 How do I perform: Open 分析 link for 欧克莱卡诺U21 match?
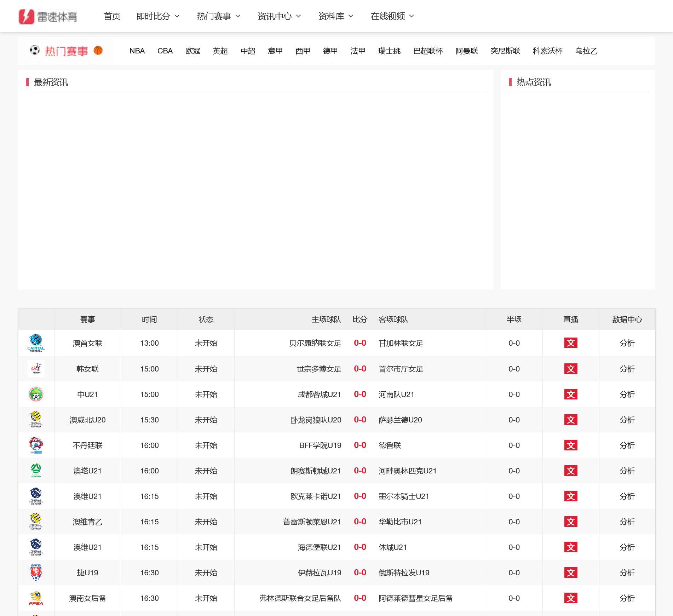point(627,496)
